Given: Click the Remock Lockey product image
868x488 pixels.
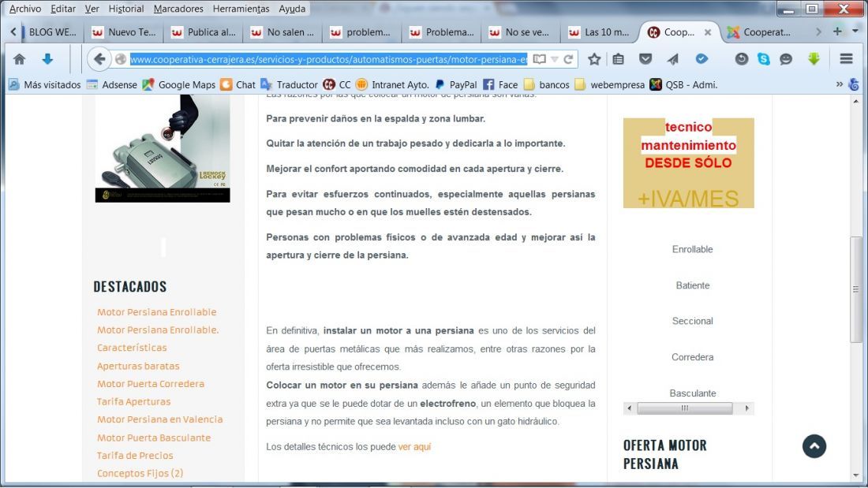Looking at the screenshot, I should pyautogui.click(x=163, y=148).
